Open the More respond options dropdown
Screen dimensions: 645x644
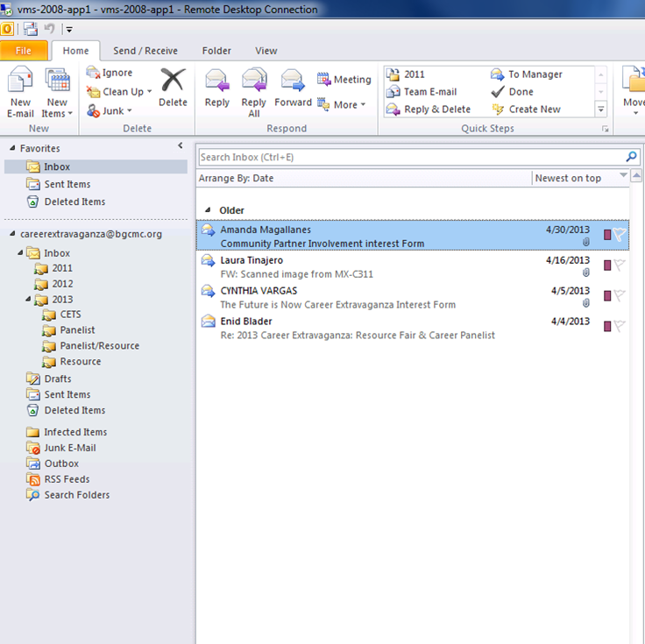(x=341, y=104)
